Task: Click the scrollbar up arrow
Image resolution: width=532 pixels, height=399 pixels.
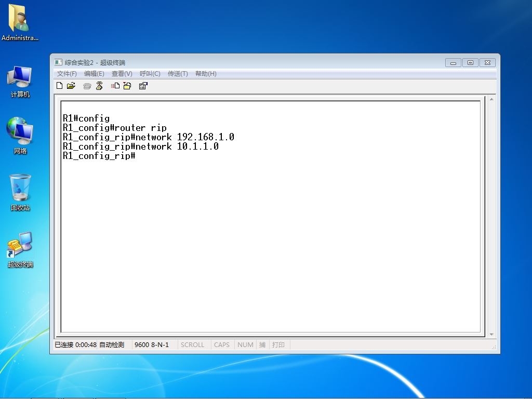Action: (x=491, y=99)
